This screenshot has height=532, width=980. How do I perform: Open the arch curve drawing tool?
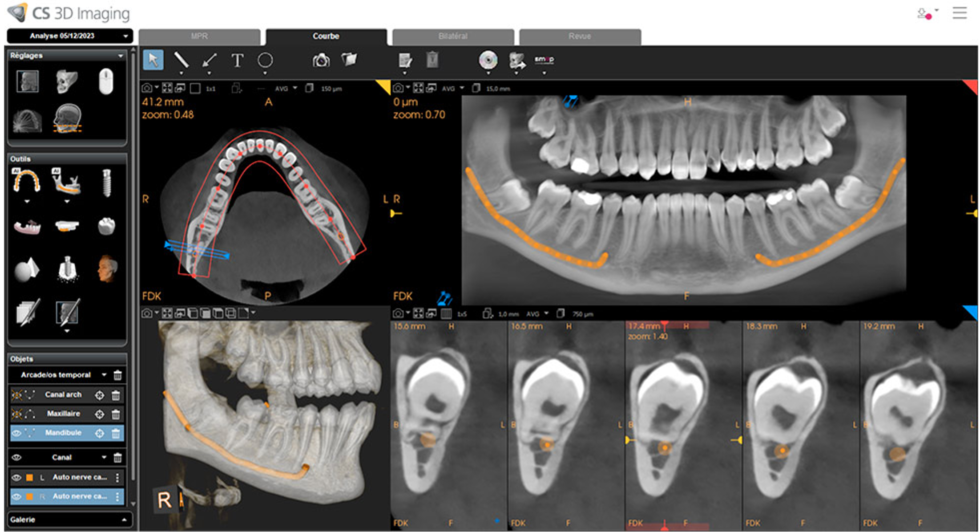pyautogui.click(x=27, y=181)
